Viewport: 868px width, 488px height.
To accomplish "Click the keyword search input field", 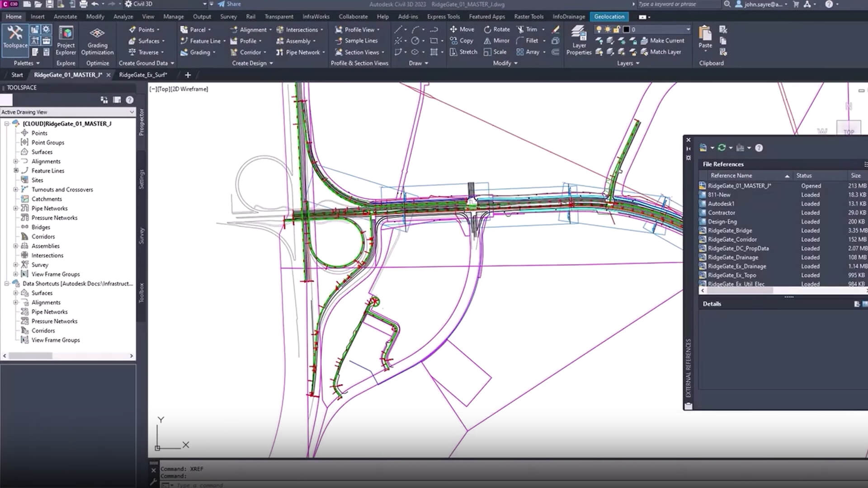I will point(678,4).
